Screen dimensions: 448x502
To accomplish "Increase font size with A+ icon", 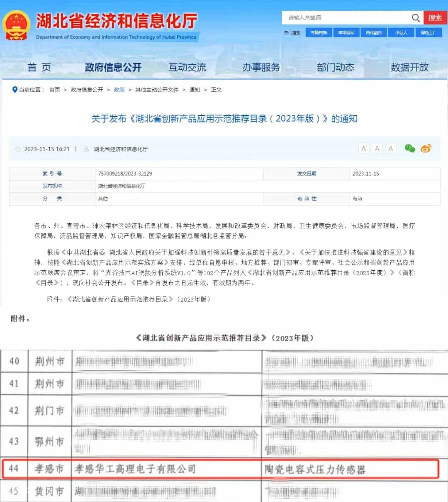I will click(x=364, y=149).
